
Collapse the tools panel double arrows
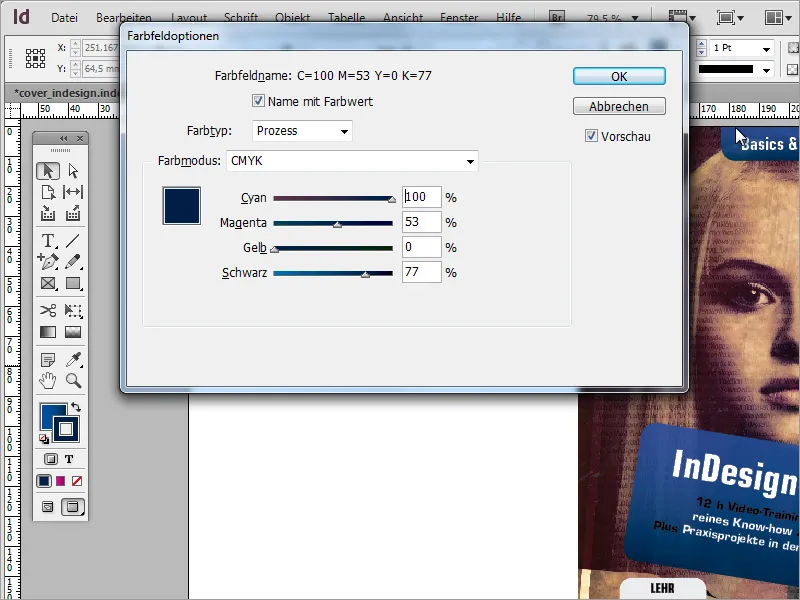click(64, 138)
